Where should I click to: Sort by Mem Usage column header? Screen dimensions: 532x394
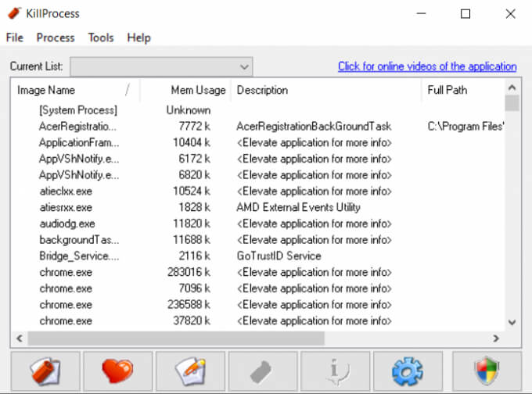tap(185, 90)
